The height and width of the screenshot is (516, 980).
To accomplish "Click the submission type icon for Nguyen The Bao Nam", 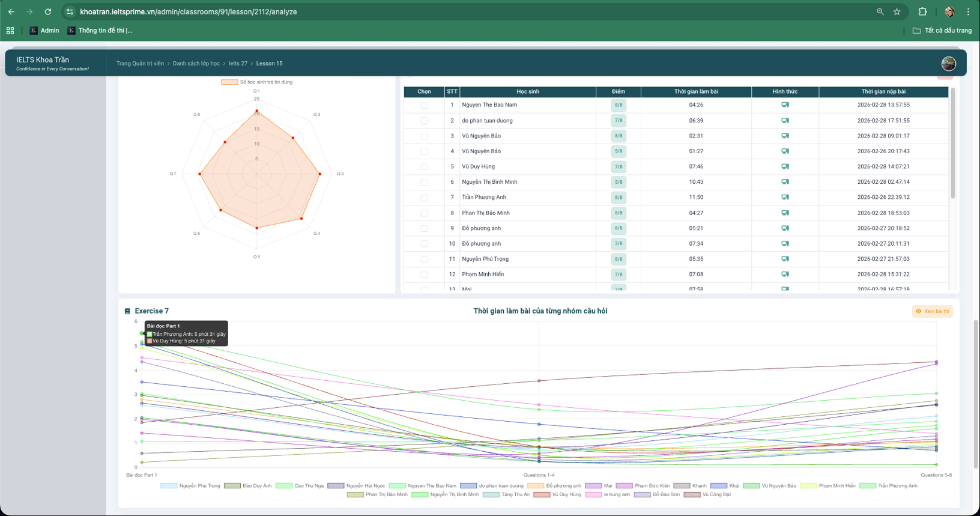I will (785, 105).
